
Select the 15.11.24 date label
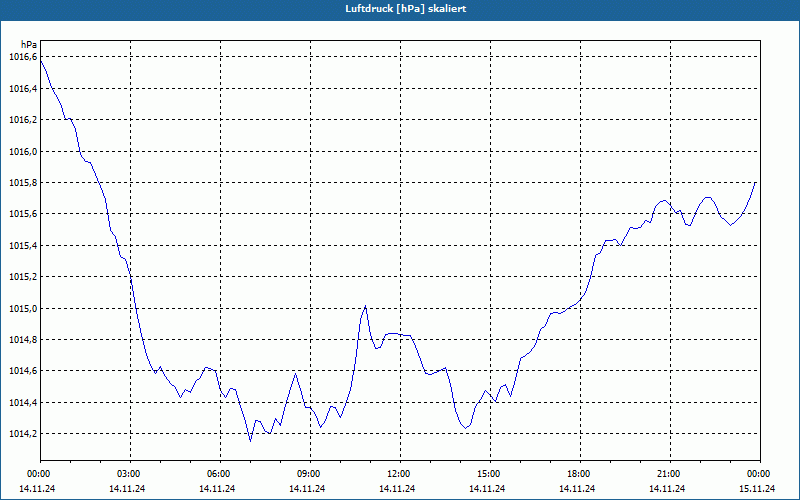[x=757, y=488]
